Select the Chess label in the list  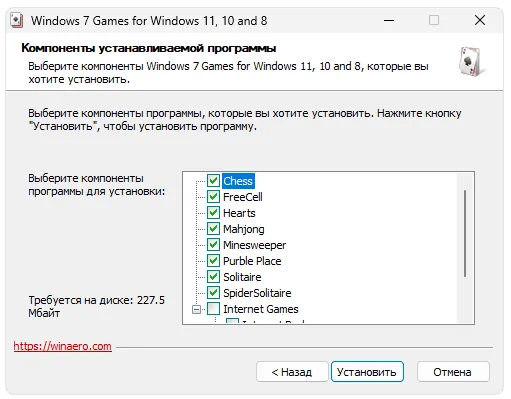click(238, 181)
